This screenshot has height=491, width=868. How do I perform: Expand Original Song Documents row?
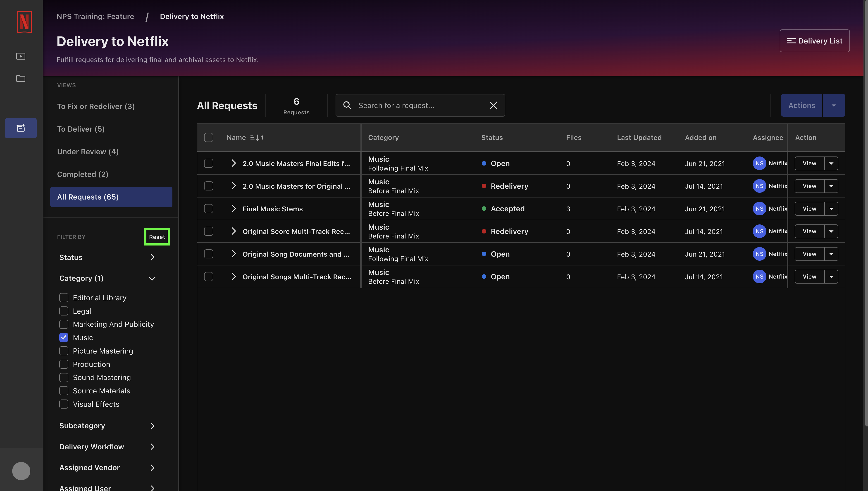pos(234,254)
